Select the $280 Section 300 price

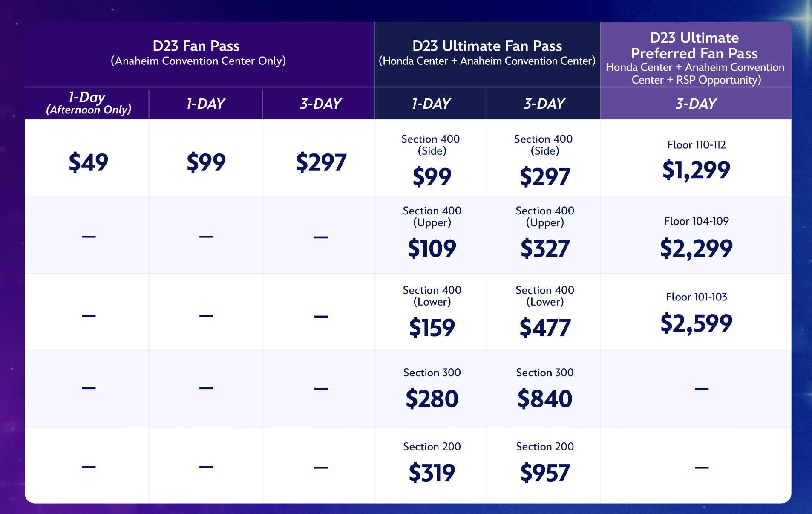(x=432, y=399)
